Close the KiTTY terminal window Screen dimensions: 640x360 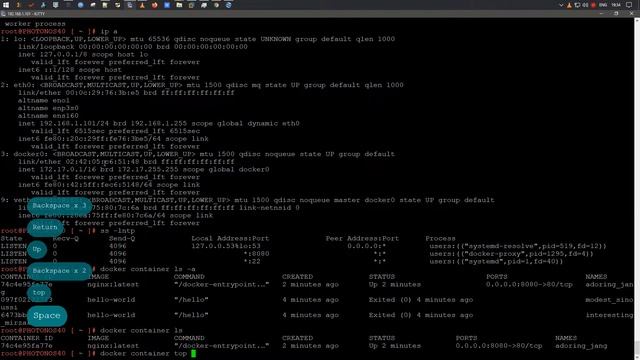[631, 13]
